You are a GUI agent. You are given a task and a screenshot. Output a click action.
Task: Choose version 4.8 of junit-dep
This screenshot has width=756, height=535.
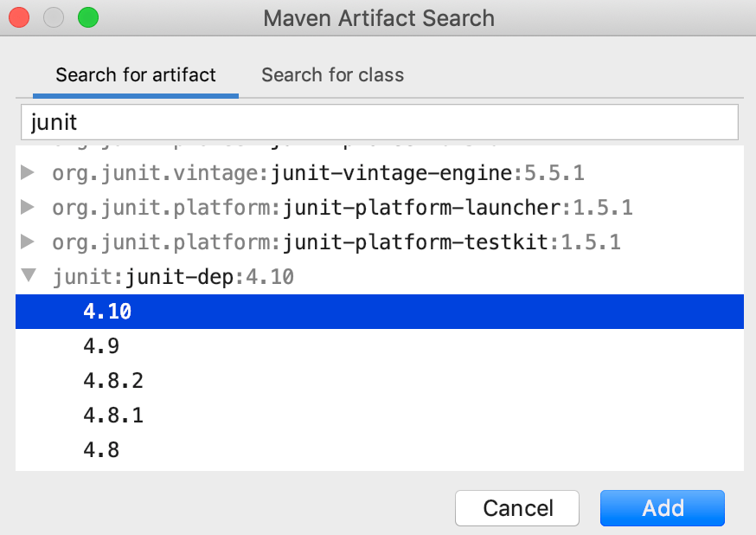380,450
